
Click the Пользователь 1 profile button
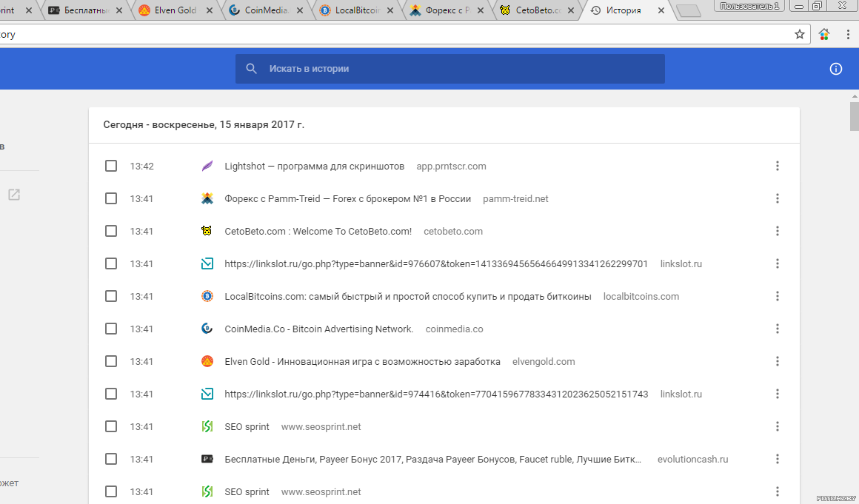[x=749, y=5]
